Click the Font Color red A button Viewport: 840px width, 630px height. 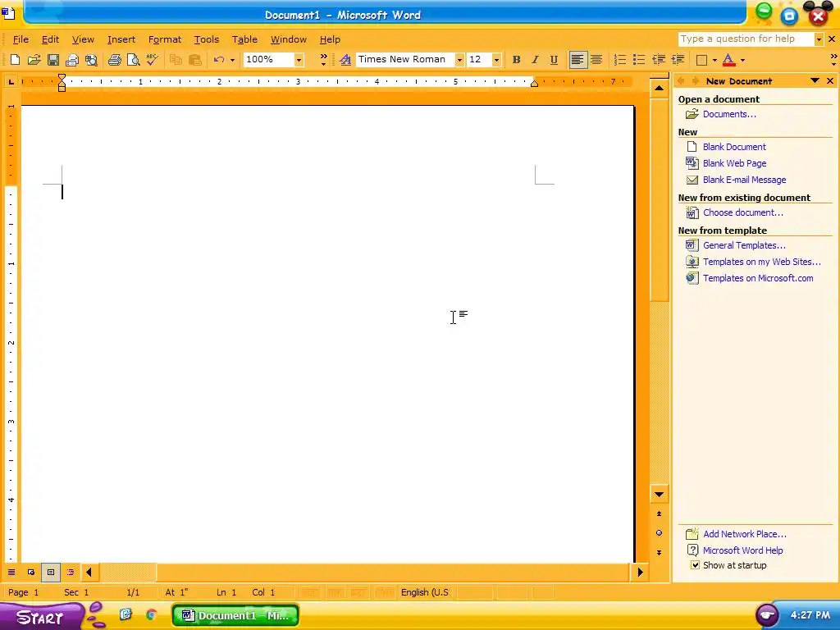point(728,59)
